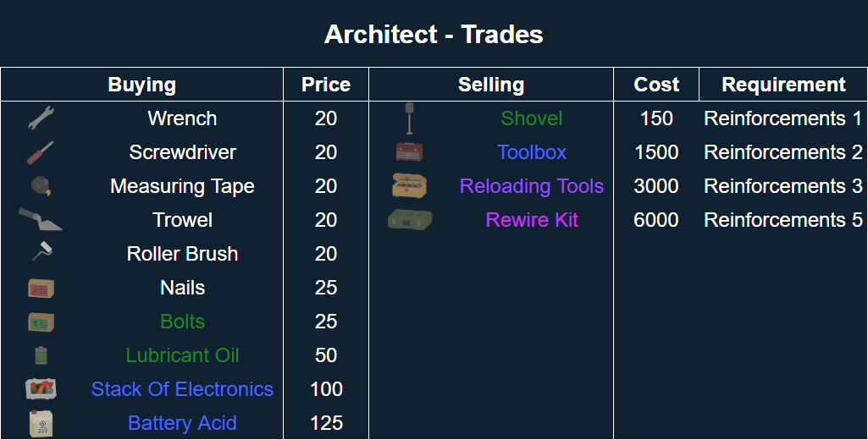Click the Requirement column header
868x440 pixels.
[x=783, y=85]
